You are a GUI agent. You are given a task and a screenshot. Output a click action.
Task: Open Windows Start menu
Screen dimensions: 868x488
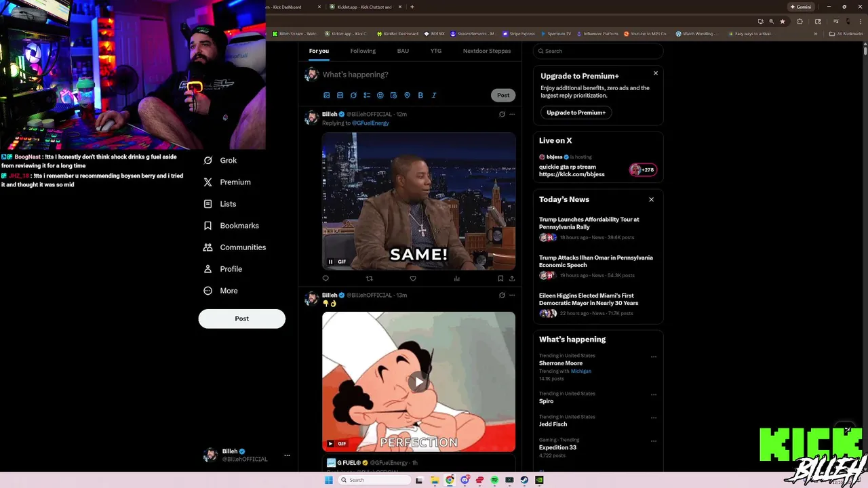coord(329,480)
